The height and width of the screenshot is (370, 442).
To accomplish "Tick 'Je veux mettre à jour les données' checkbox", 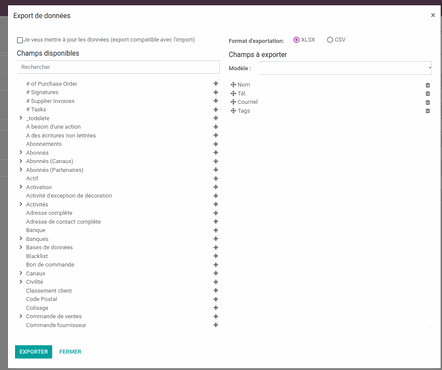I will pyautogui.click(x=20, y=40).
